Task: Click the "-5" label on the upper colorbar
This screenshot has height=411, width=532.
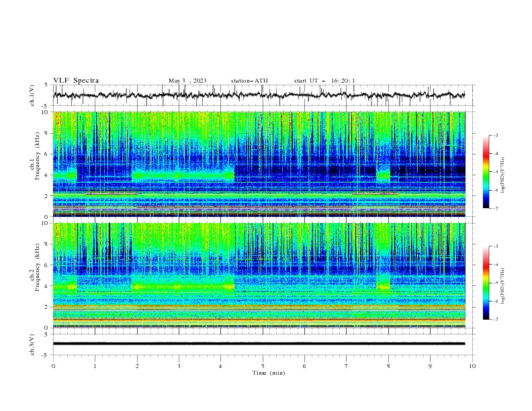Action: (x=495, y=172)
